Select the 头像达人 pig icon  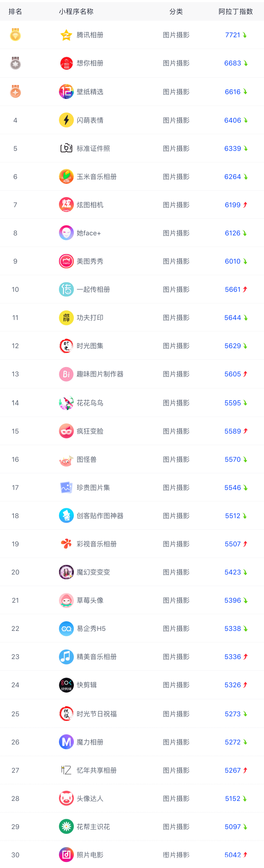pos(66,799)
